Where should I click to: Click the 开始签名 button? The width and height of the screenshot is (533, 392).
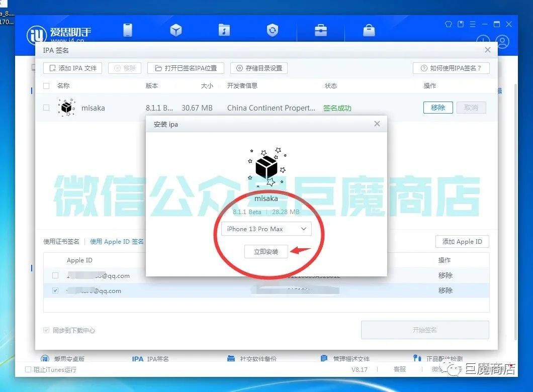pos(425,330)
